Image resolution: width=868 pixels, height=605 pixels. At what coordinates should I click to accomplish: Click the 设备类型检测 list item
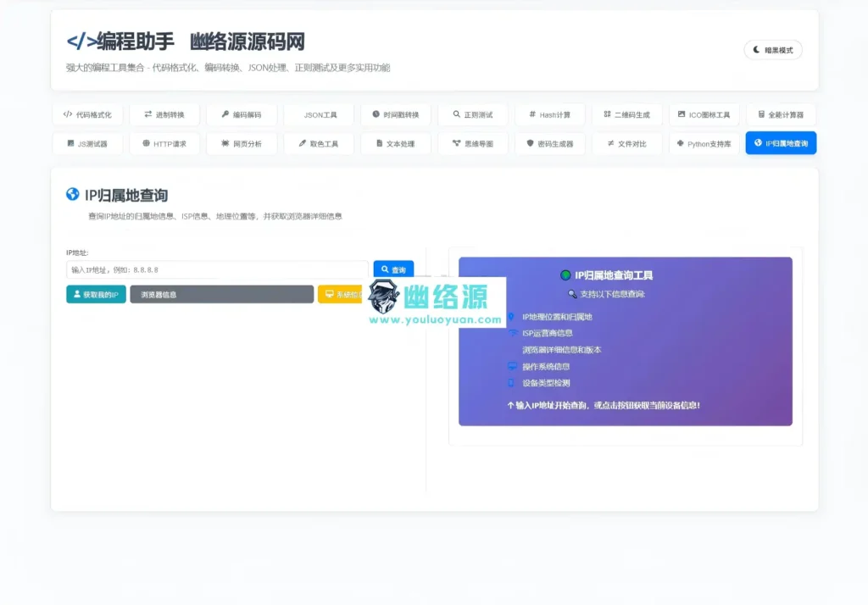[x=546, y=383]
